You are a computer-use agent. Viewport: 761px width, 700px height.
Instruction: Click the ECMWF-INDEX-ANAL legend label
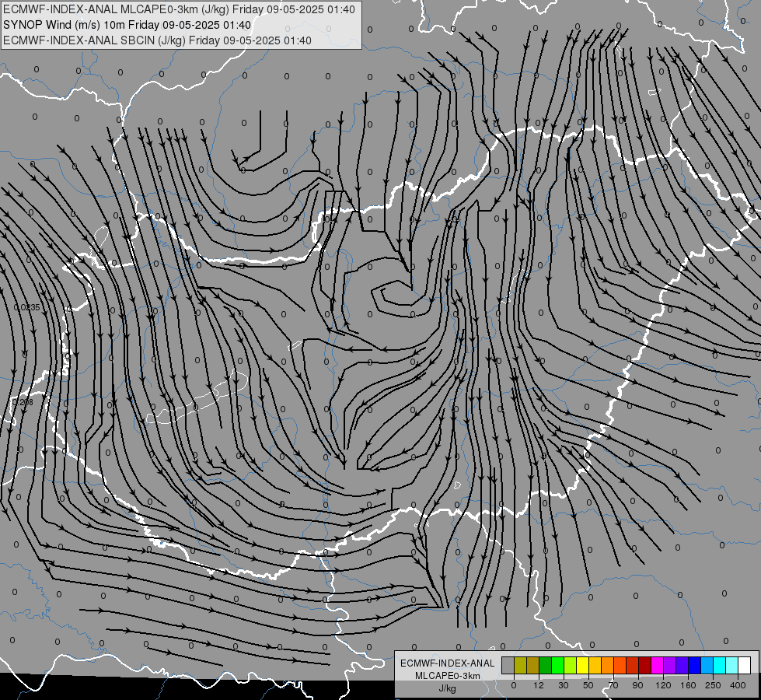coord(448,663)
